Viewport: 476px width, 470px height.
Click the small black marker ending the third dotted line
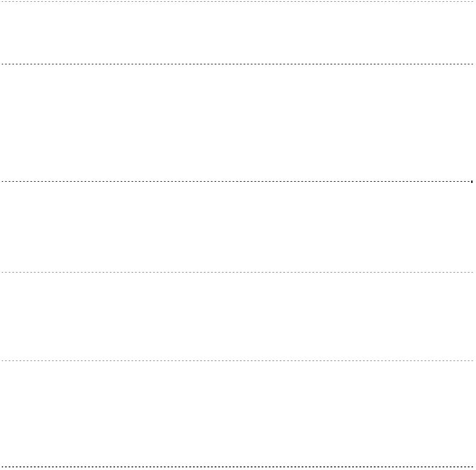[472, 181]
